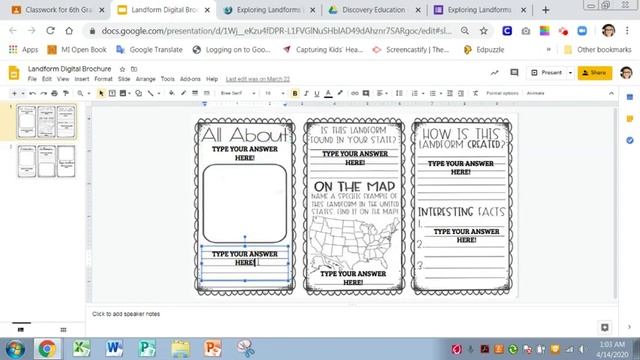Open the insert image dropdown arrow
Screen dimensions: 640x360
point(129,93)
